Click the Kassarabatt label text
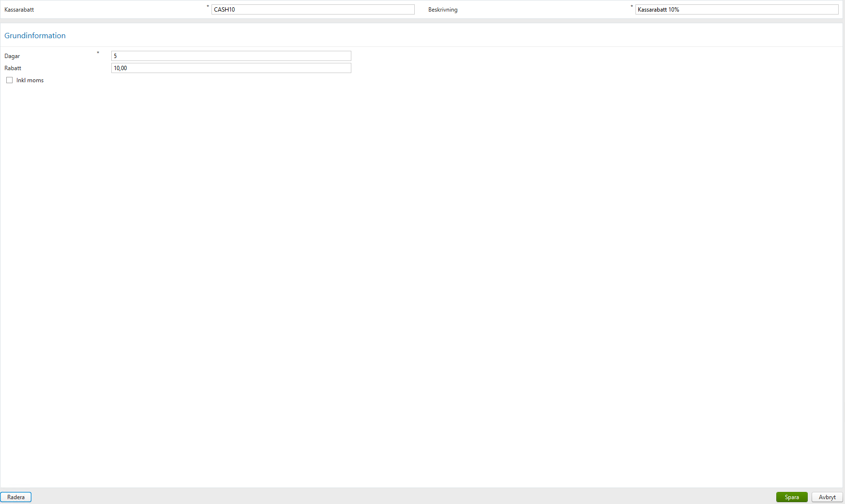Image resolution: width=845 pixels, height=504 pixels. [x=19, y=9]
